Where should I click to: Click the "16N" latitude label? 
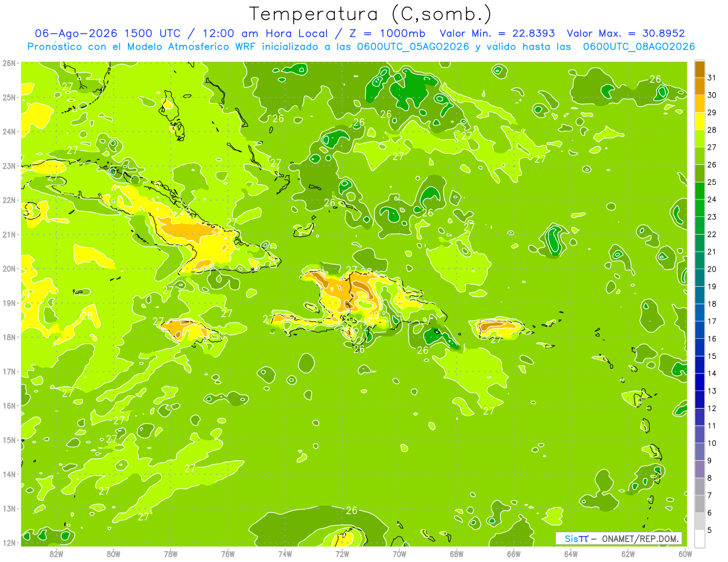[9, 406]
